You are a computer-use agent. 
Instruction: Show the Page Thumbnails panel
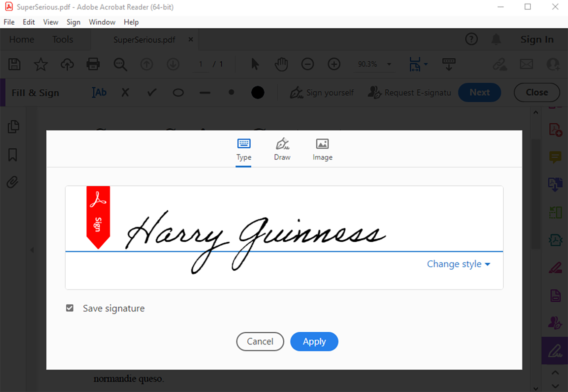pyautogui.click(x=13, y=126)
